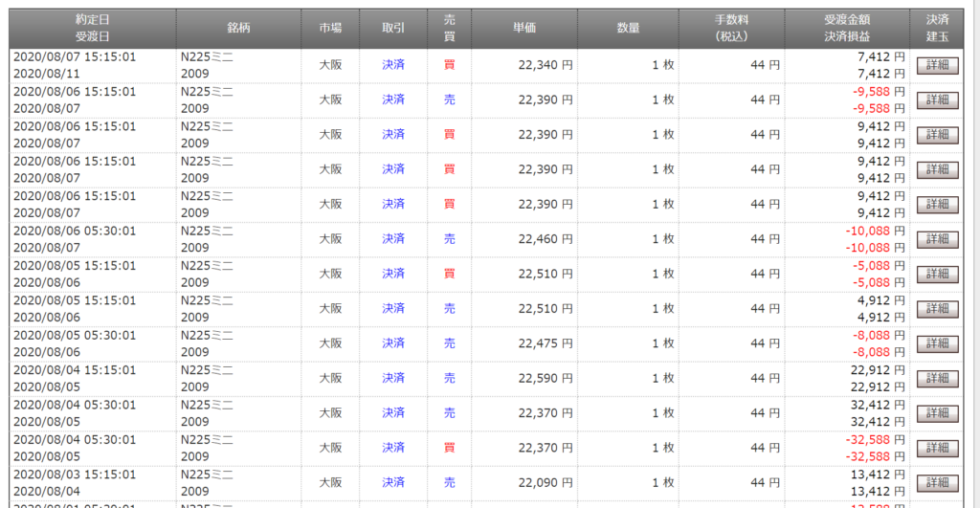Click 決済 link in the 4,912 円 row
Screen dimensions: 980x508
pos(393,309)
